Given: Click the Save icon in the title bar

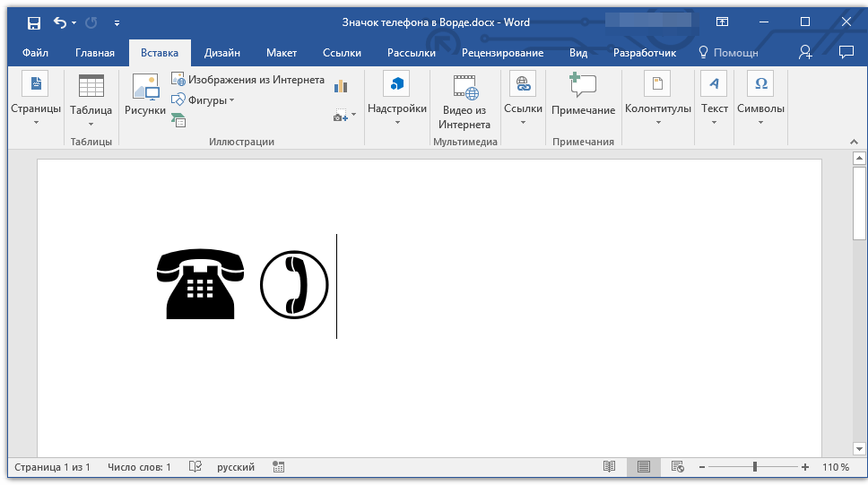Looking at the screenshot, I should (x=33, y=22).
